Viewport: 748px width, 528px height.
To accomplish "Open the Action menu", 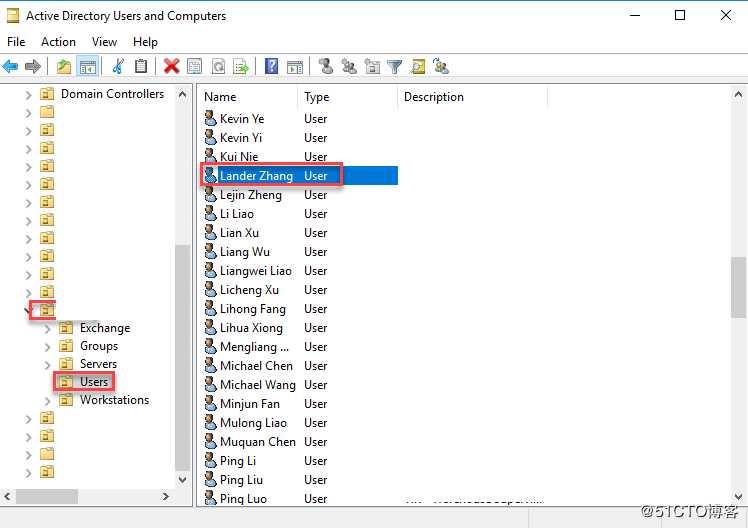I will coord(58,42).
